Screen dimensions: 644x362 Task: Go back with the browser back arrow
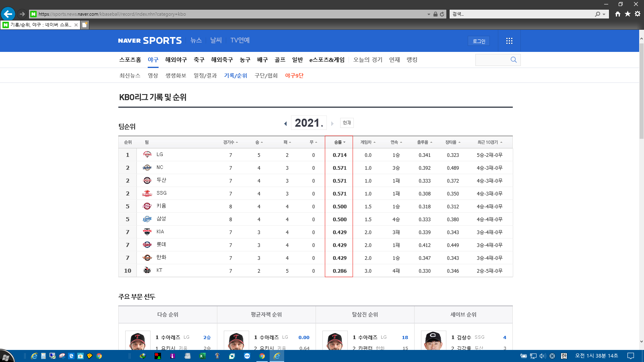pos(8,14)
